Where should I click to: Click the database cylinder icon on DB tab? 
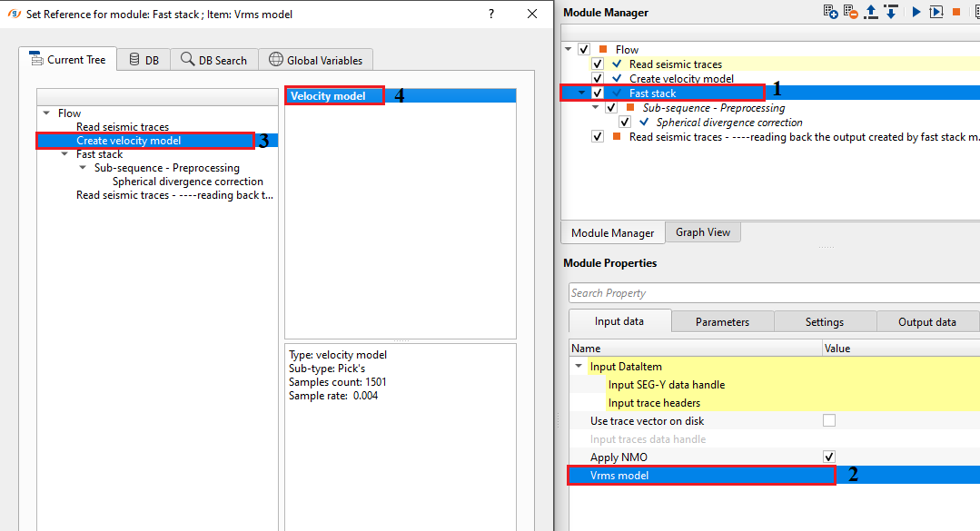pyautogui.click(x=134, y=59)
